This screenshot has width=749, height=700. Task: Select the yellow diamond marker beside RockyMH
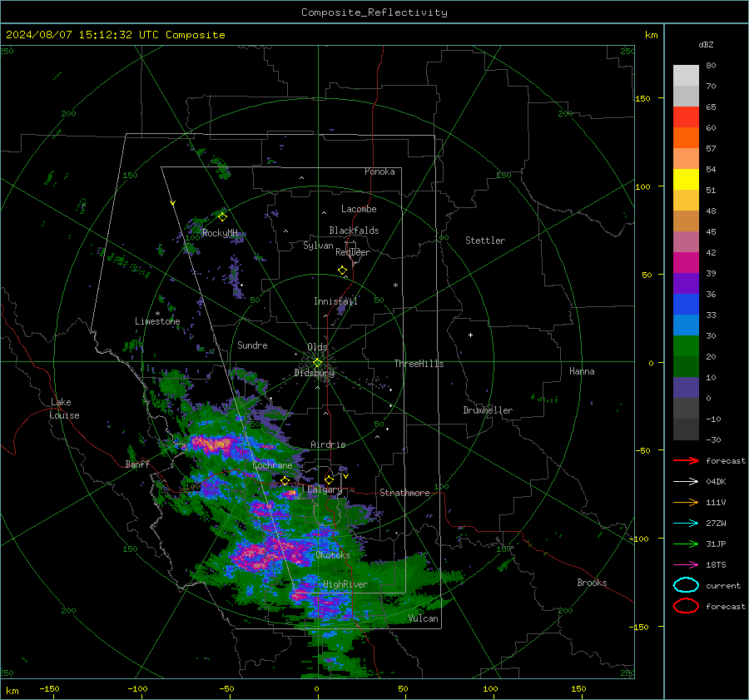(x=222, y=217)
